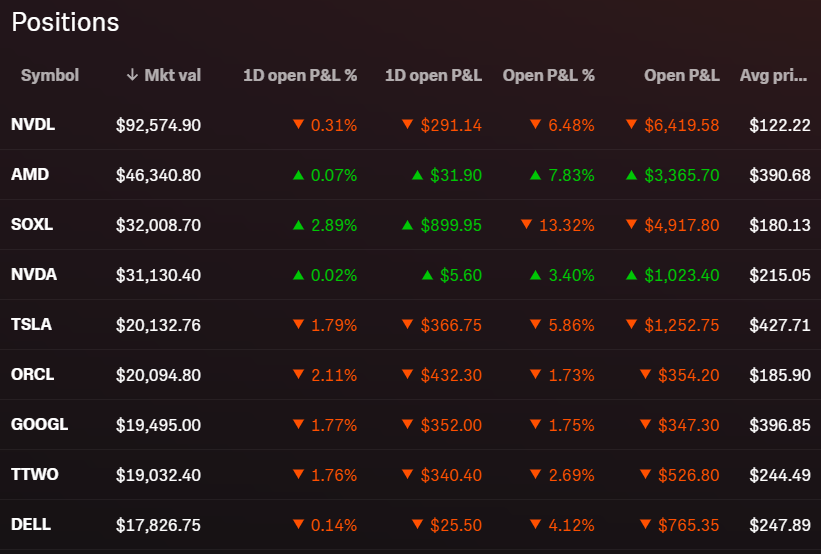This screenshot has height=554, width=821.
Task: Click DELL average price $247.89
Action: point(780,525)
